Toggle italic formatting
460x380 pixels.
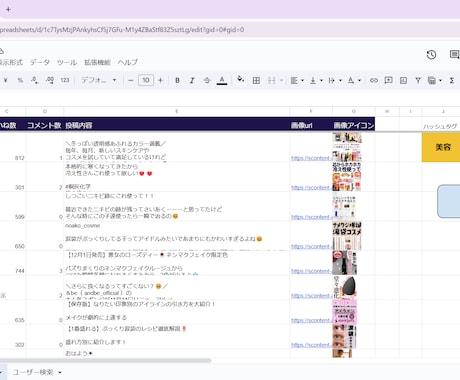pos(192,80)
